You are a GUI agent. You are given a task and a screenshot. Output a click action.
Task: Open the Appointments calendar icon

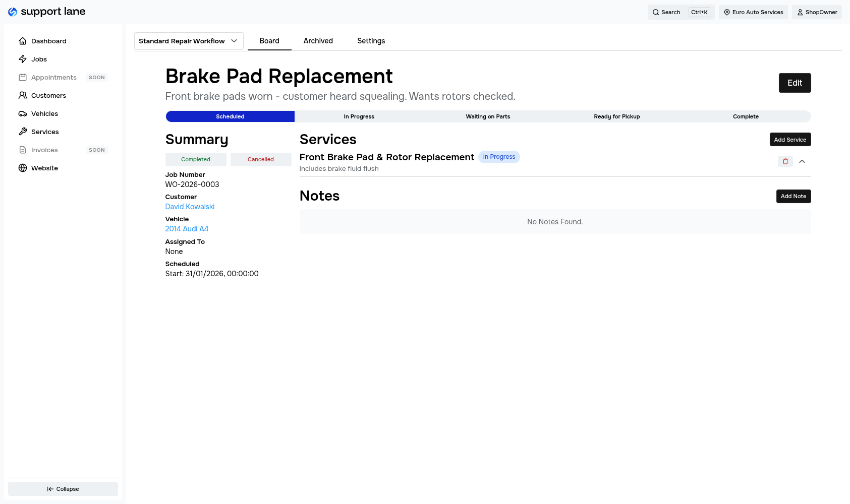coord(23,77)
